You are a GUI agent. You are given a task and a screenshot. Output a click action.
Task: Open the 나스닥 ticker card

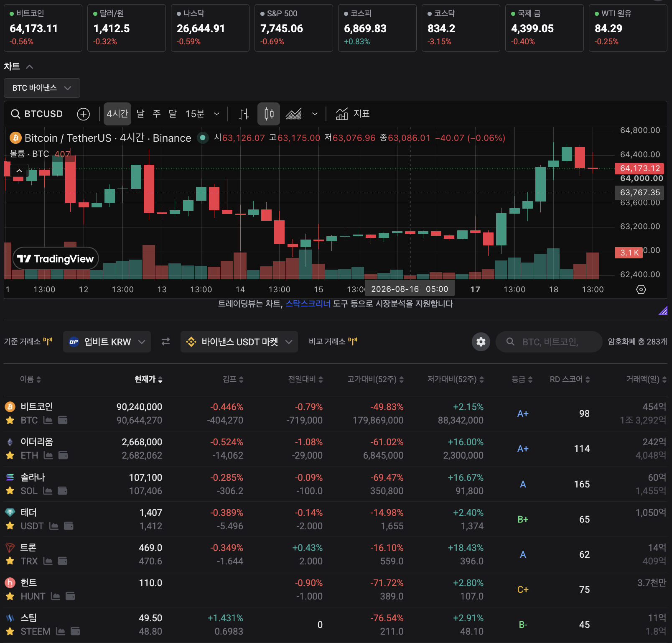pyautogui.click(x=210, y=28)
